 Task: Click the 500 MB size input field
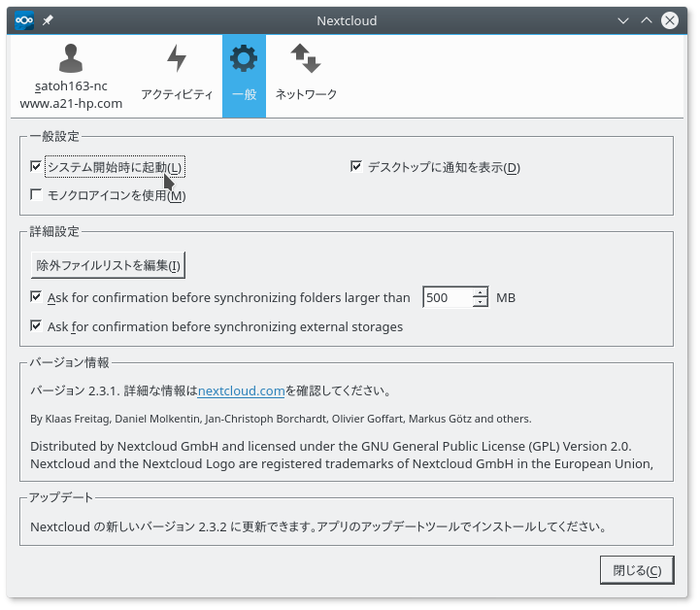point(448,297)
